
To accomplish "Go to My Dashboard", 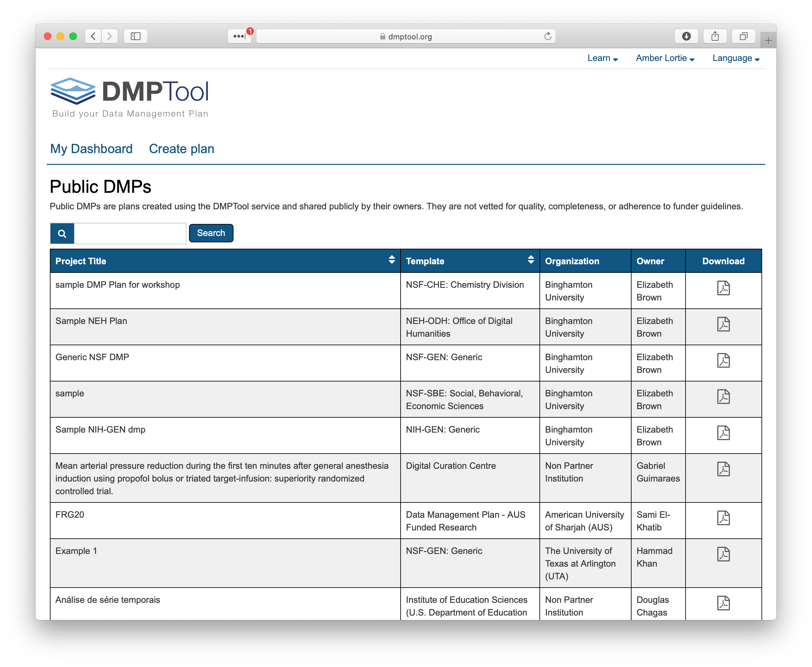I will (91, 149).
